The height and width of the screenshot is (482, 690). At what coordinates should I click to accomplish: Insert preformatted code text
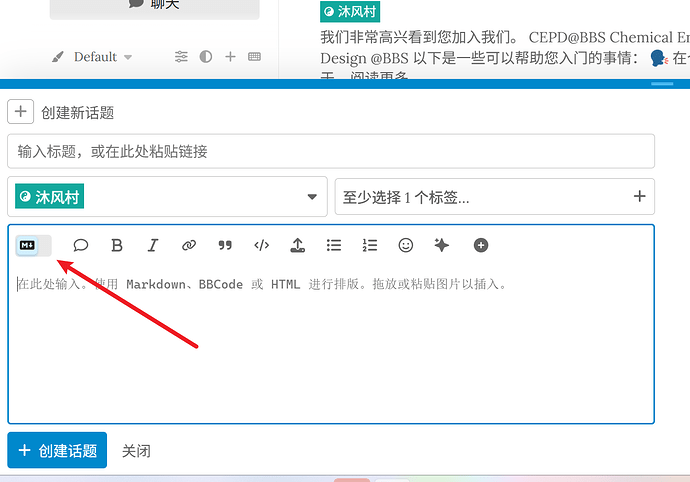tap(261, 245)
